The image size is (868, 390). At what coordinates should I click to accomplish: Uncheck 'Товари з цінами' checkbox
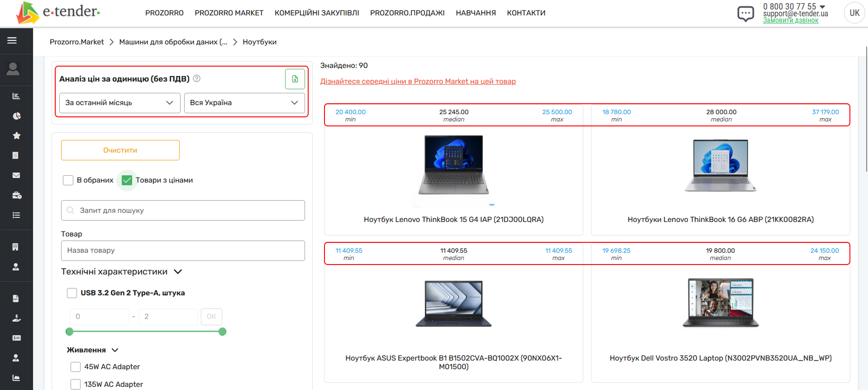click(x=127, y=180)
